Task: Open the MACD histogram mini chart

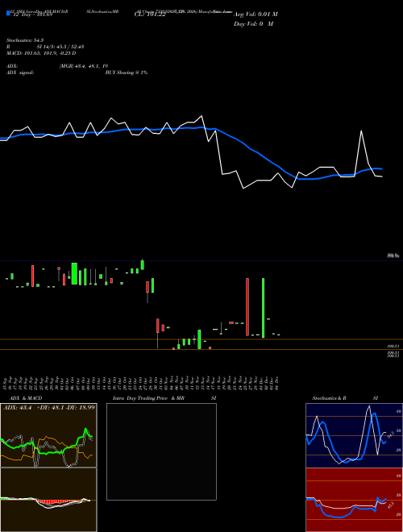Action: 48,500
